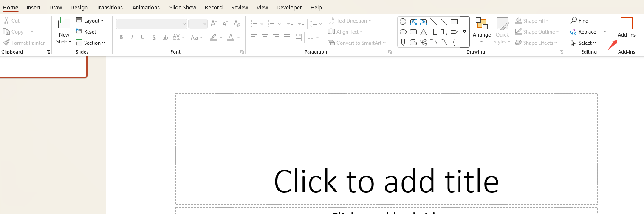The image size is (644, 214).
Task: Open Change Case dropdown
Action: (197, 37)
